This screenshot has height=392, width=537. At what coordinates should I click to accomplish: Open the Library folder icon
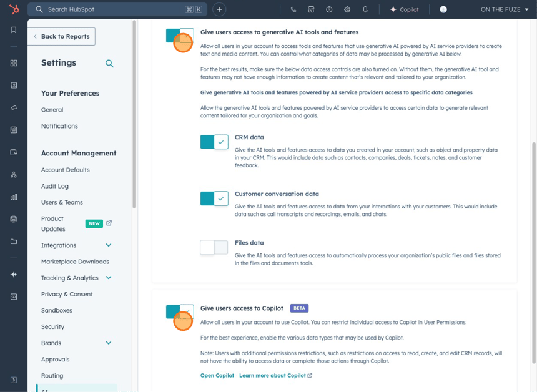tap(14, 242)
